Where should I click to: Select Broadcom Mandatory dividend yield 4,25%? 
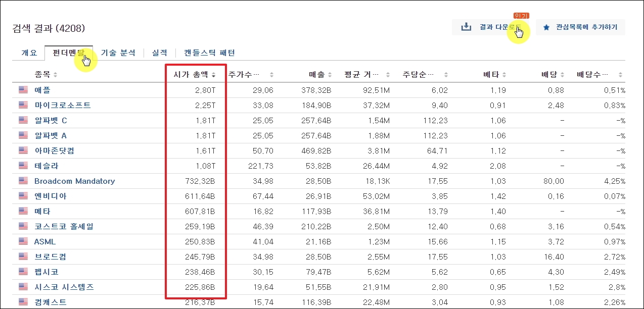coord(615,181)
